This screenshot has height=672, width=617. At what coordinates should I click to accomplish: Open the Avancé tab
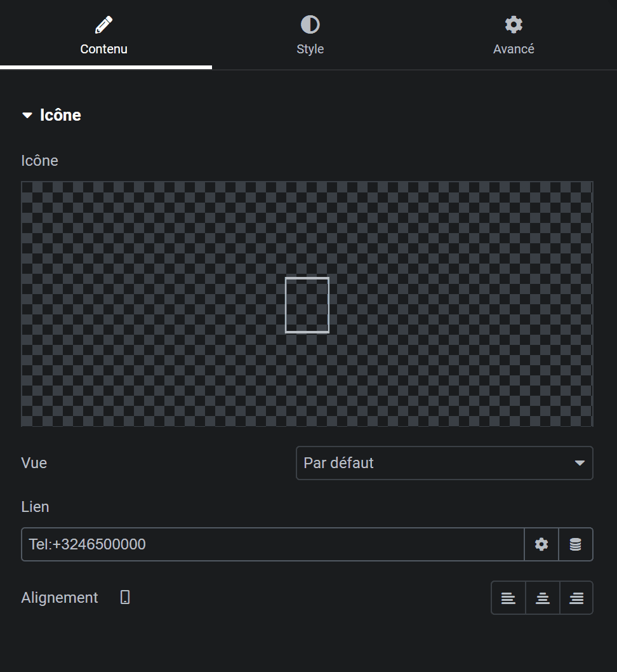pos(514,35)
